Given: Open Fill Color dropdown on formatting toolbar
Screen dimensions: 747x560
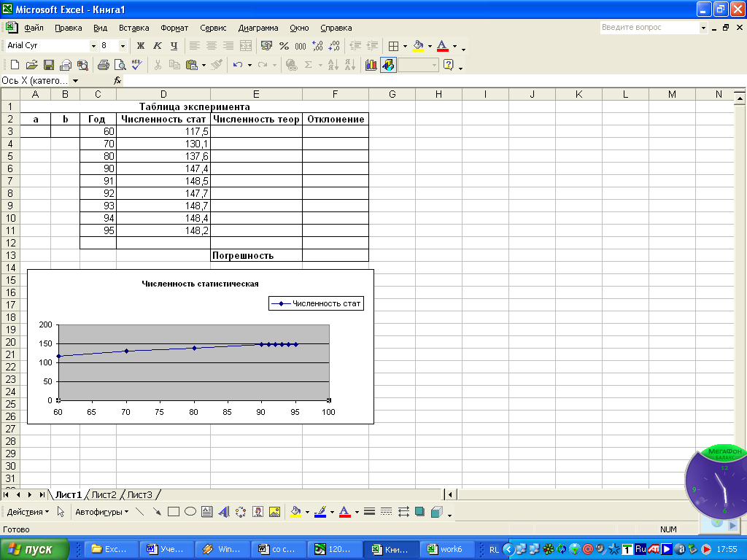Looking at the screenshot, I should [x=430, y=46].
